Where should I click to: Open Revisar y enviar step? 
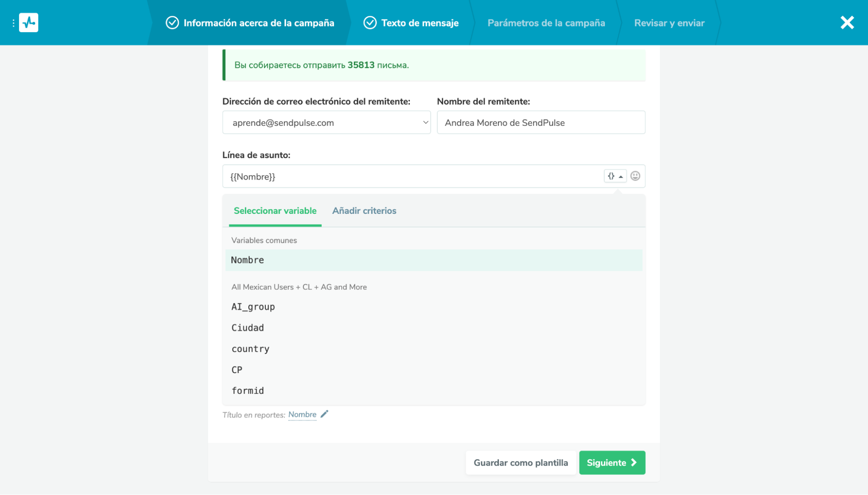[669, 23]
